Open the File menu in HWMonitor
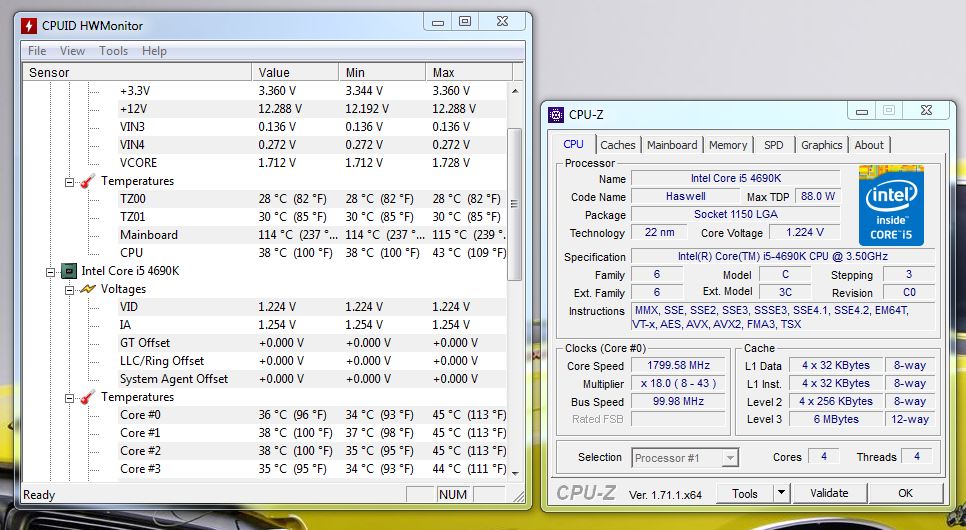The width and height of the screenshot is (966, 530). point(37,51)
